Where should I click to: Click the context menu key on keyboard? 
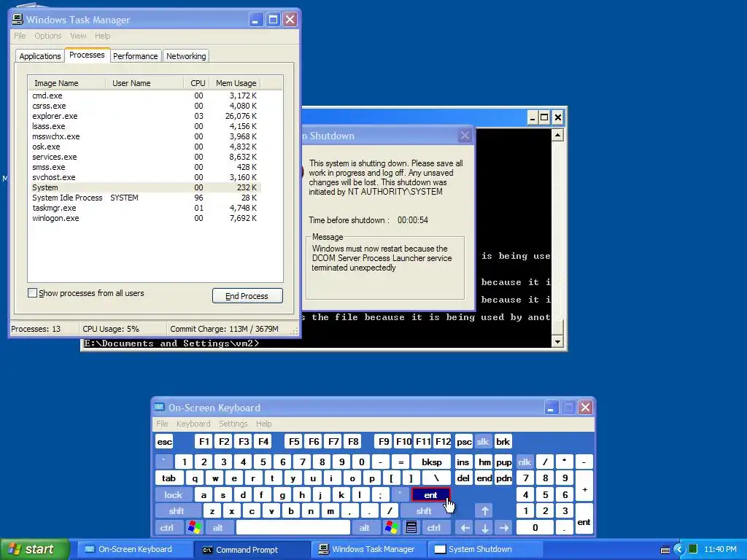coord(411,527)
